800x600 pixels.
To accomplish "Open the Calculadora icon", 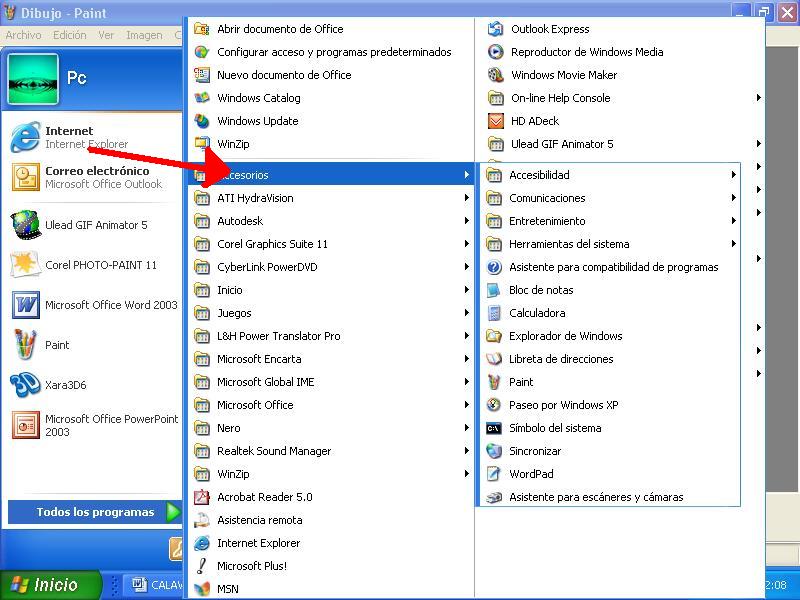I will [x=494, y=313].
